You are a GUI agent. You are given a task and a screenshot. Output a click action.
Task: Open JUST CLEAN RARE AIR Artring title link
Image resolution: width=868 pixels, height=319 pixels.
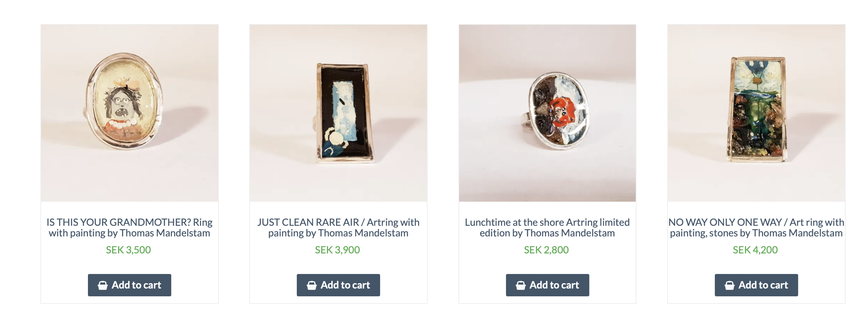pos(338,228)
